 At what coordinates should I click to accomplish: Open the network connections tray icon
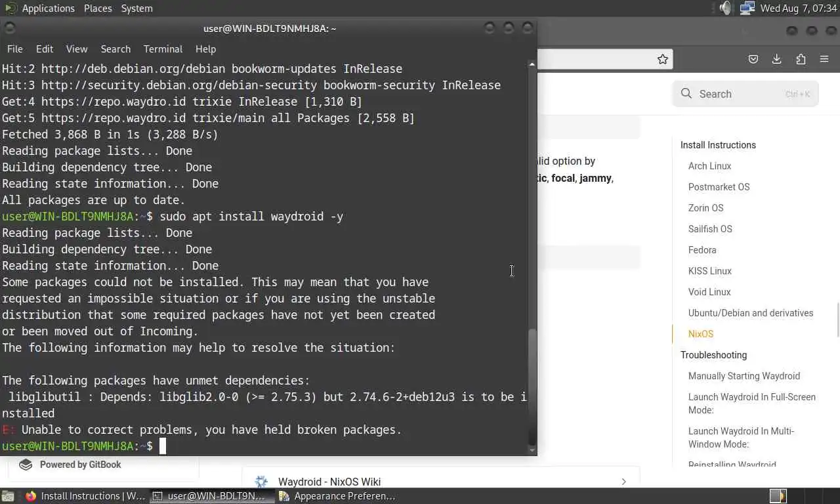(x=747, y=8)
